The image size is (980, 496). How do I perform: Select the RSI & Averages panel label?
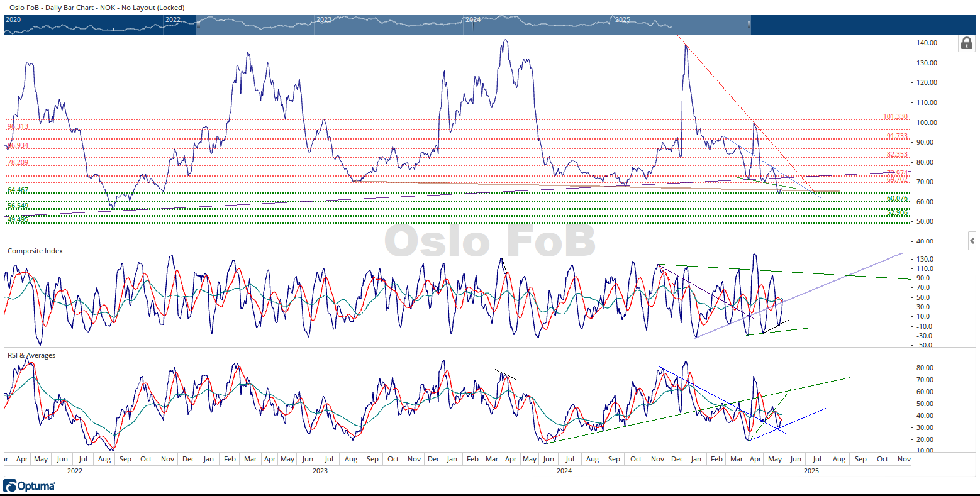click(x=31, y=355)
